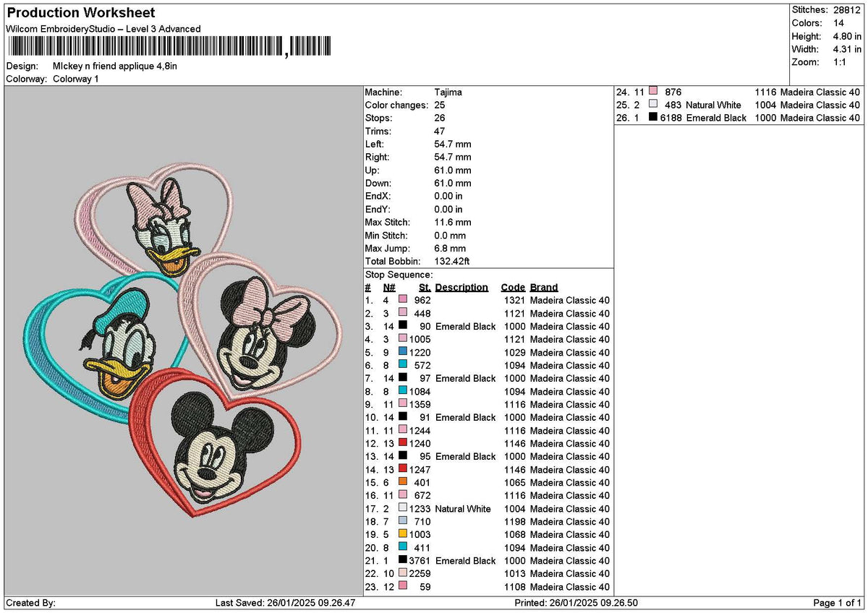The image size is (868, 613).
Task: Click the Stops value '26'
Action: click(x=440, y=118)
